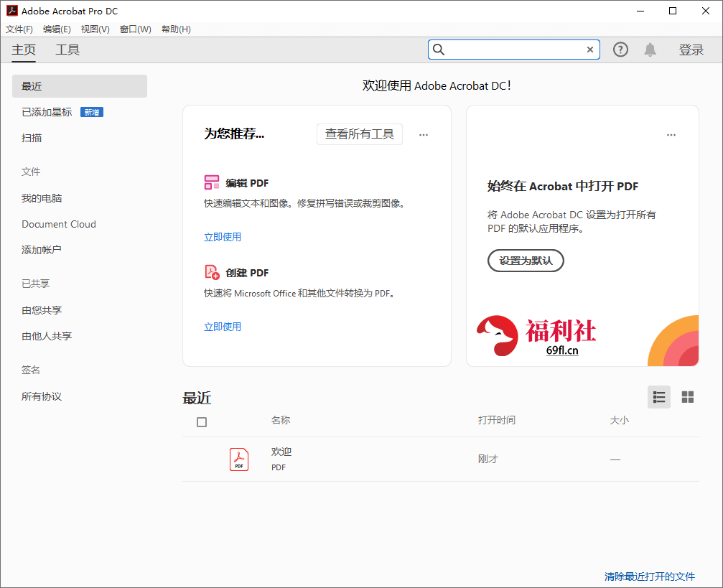Click the 大小 column header
This screenshot has width=723, height=588.
click(620, 420)
